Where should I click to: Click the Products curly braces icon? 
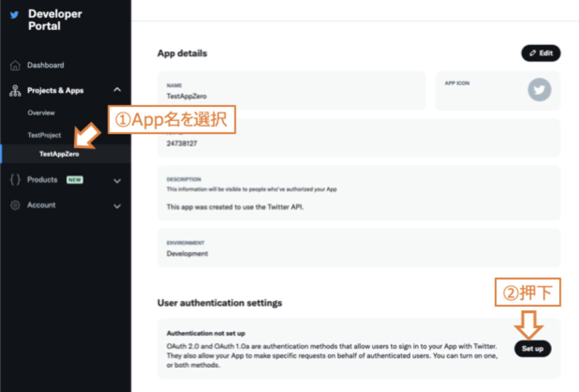[15, 179]
